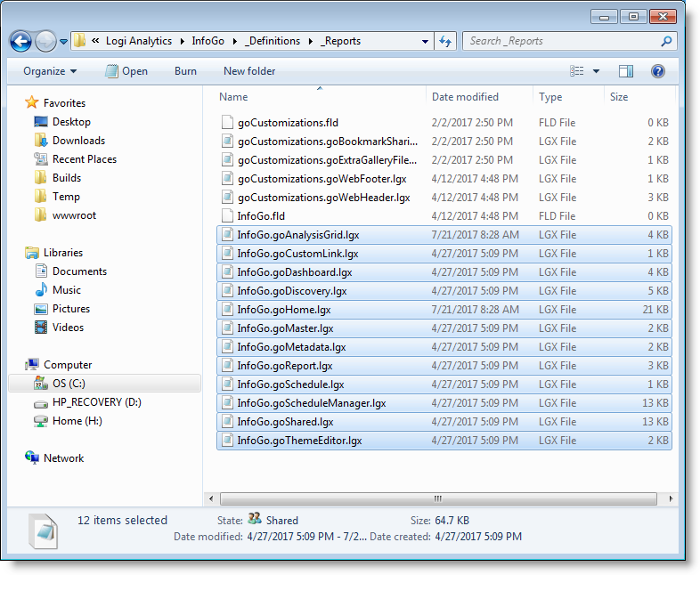Click the Computer icon in navigation pane

coord(32,365)
